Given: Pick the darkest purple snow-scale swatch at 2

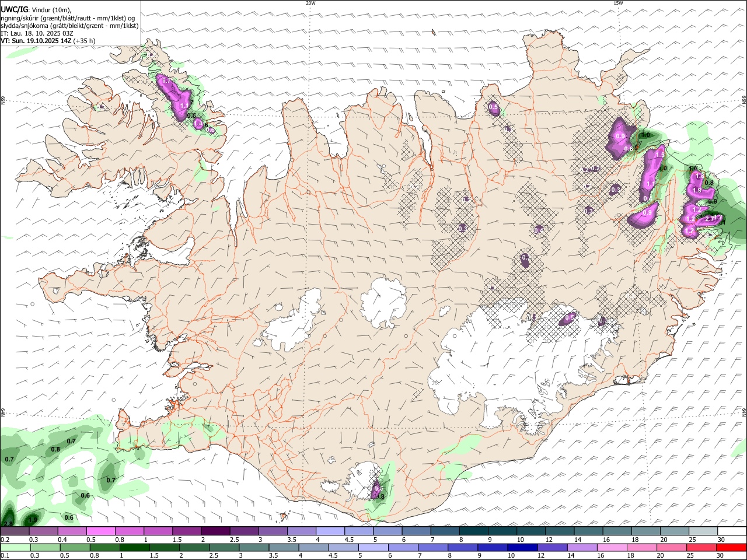Looking at the screenshot, I should point(215,531).
